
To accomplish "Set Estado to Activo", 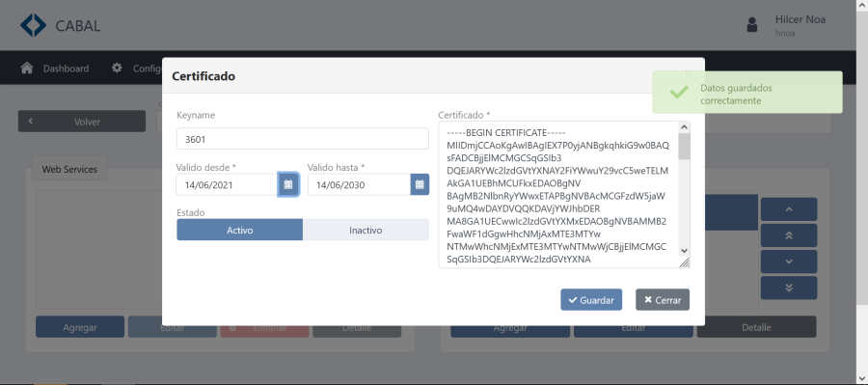I will tap(240, 230).
